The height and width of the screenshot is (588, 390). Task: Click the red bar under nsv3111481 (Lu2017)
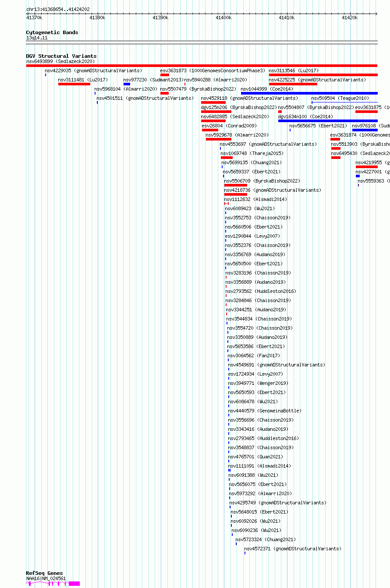74,84
